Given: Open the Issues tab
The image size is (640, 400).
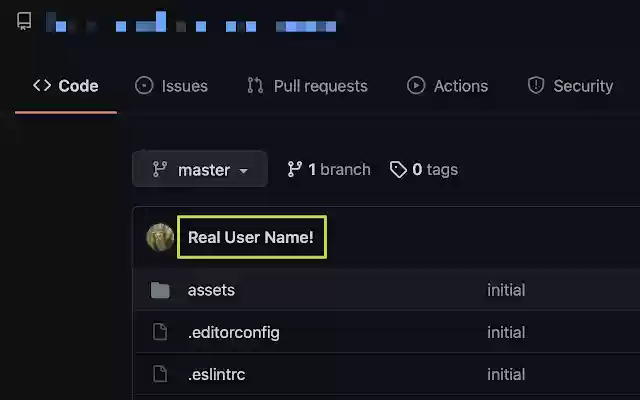Looking at the screenshot, I should coord(171,86).
